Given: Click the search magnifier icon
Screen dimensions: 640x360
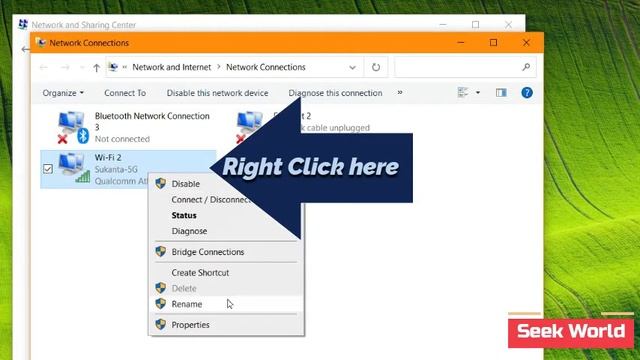Looking at the screenshot, I should 526,67.
